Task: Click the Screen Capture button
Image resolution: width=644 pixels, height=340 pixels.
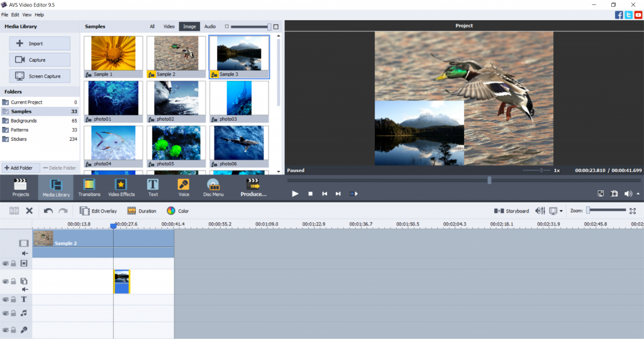Action: [x=40, y=76]
